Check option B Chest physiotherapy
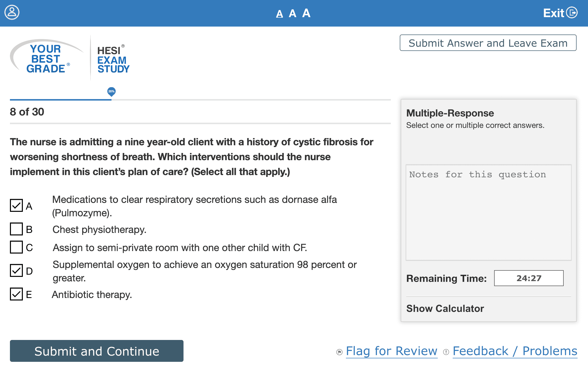 click(16, 229)
